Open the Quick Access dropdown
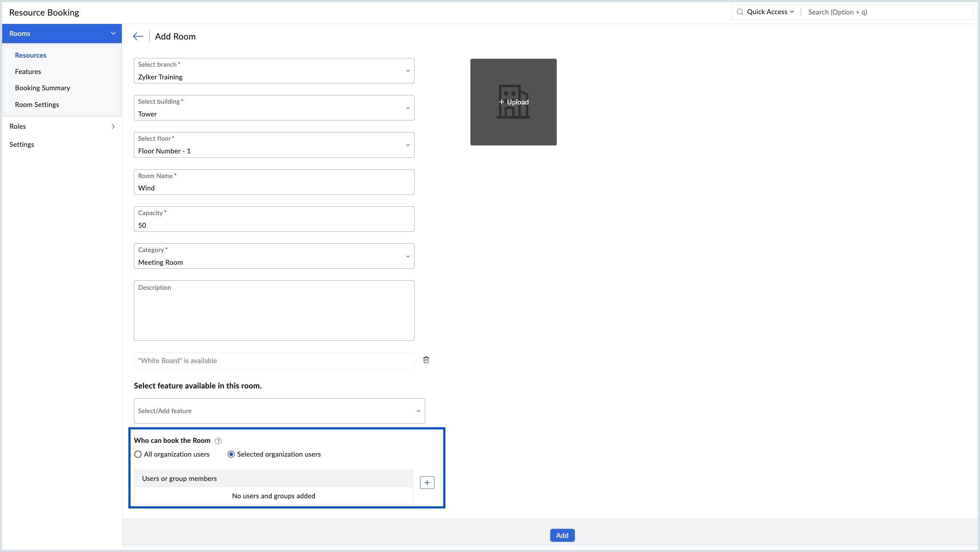 point(770,12)
